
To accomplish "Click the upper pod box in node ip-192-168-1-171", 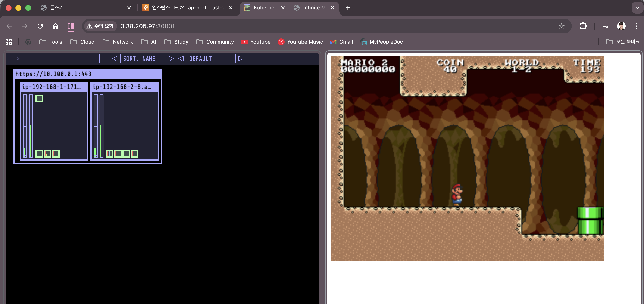I will (x=39, y=99).
